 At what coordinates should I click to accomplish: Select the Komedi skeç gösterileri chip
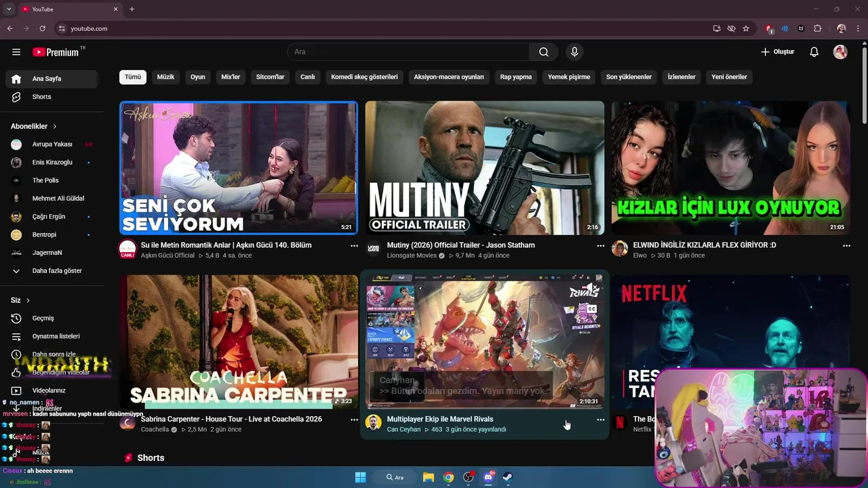point(364,77)
